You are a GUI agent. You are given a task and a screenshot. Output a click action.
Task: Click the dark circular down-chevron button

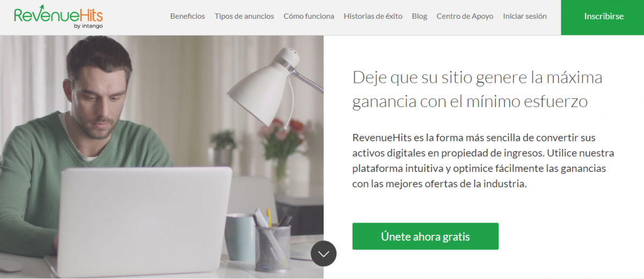(324, 253)
